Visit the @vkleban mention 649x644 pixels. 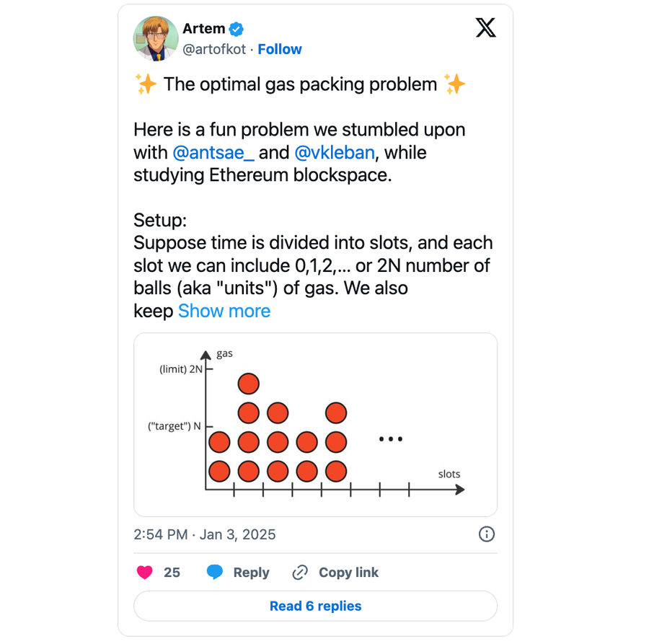(335, 153)
